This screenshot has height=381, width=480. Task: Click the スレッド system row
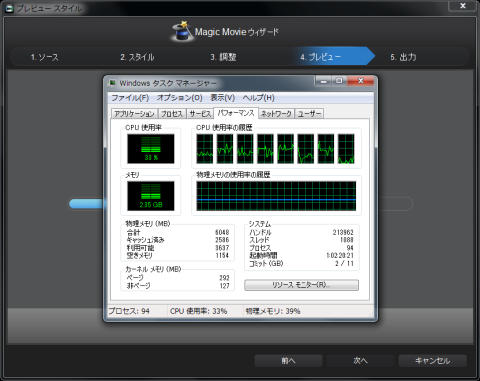(x=301, y=240)
